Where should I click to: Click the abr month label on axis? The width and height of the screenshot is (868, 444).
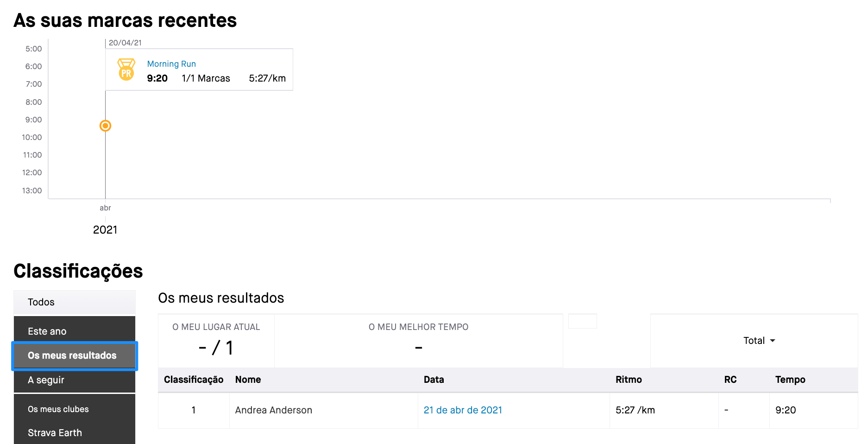click(x=105, y=208)
